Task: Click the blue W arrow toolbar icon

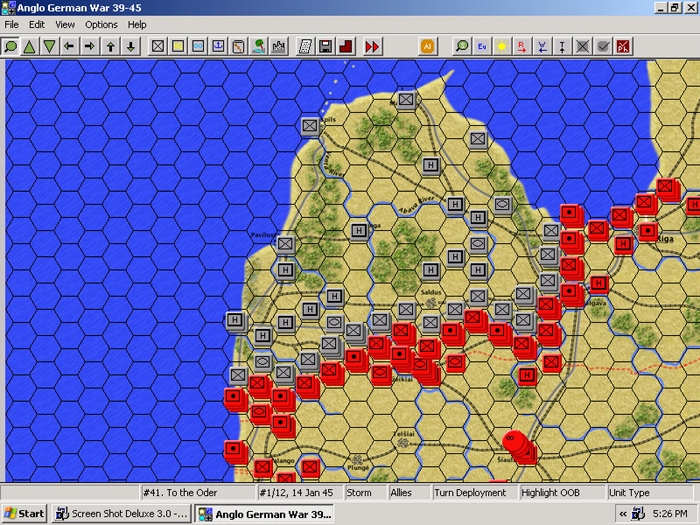Action: (542, 46)
